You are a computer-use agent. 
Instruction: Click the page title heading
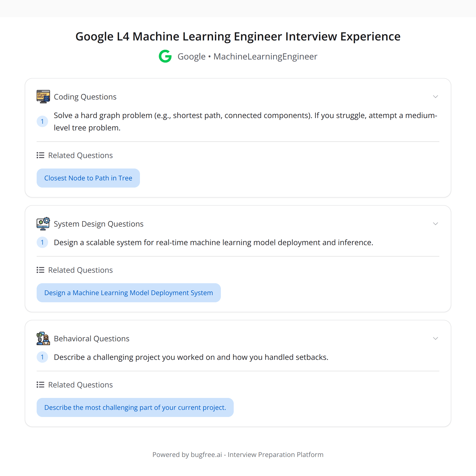[238, 36]
